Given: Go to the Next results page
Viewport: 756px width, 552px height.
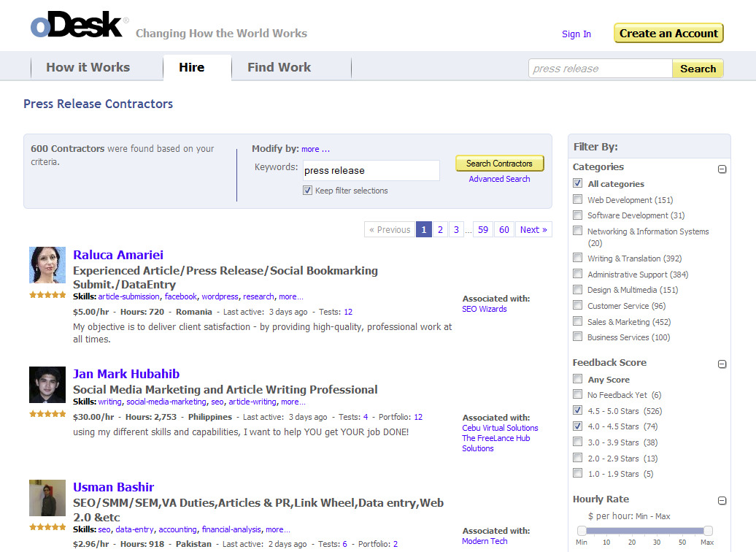Looking at the screenshot, I should [533, 229].
